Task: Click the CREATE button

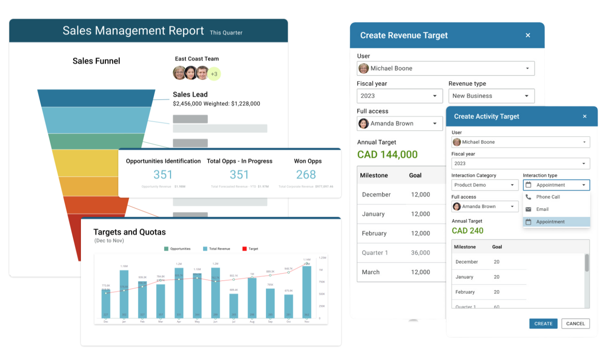Action: 543,324
